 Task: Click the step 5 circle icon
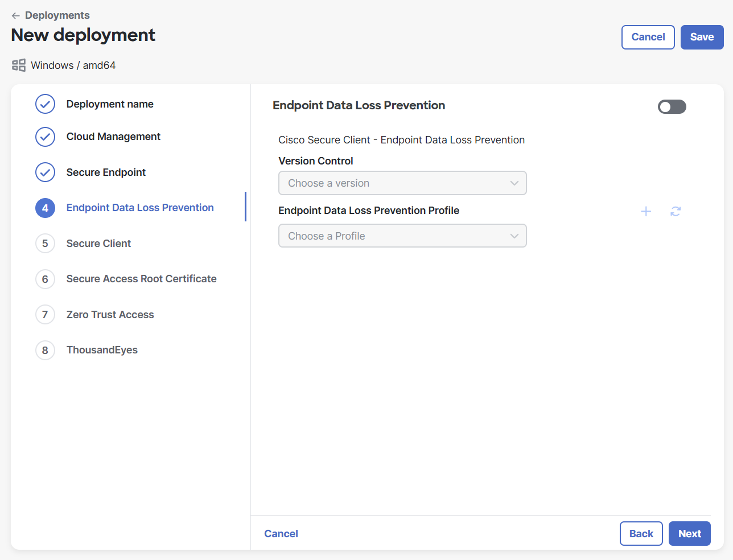click(45, 244)
